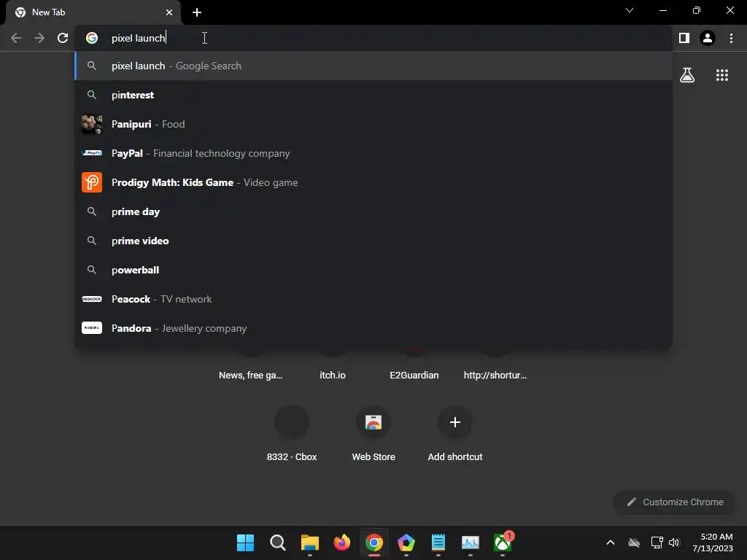This screenshot has height=560, width=747.
Task: Click the PayPal logo icon
Action: (x=92, y=153)
